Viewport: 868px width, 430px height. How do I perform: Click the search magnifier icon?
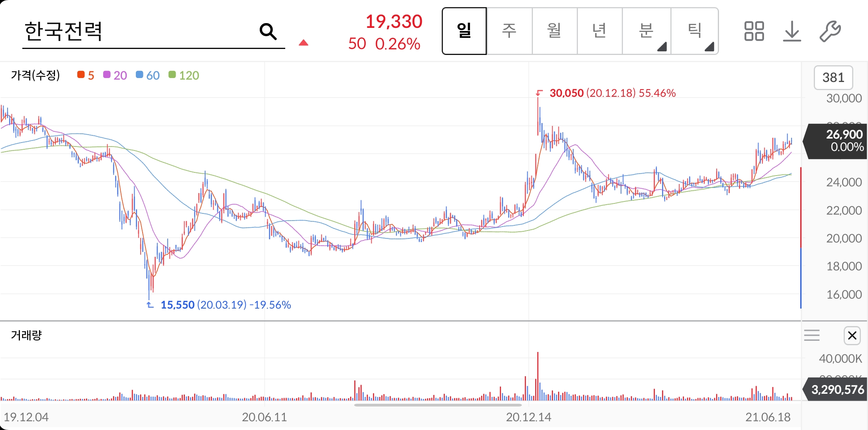268,31
